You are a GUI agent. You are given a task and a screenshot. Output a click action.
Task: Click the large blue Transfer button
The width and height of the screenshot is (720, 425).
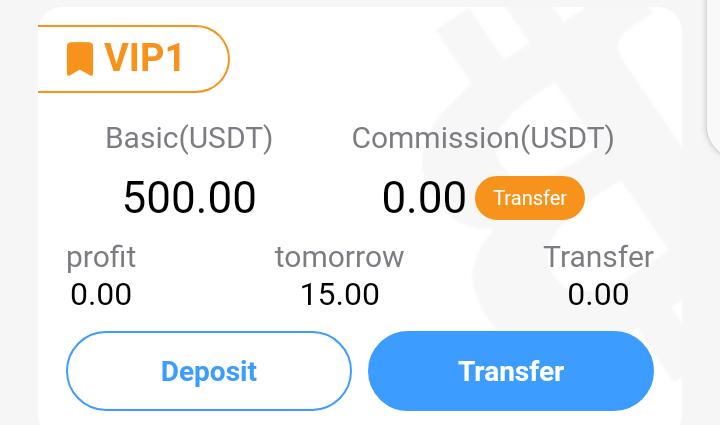(511, 371)
